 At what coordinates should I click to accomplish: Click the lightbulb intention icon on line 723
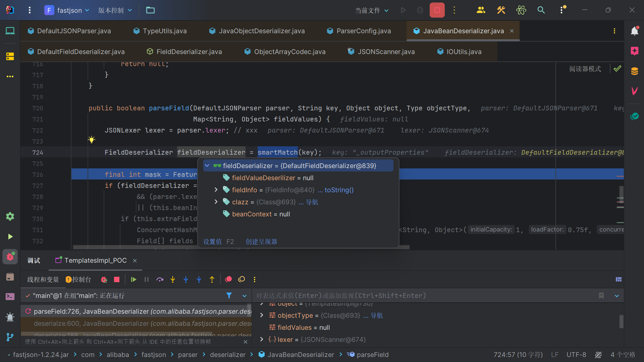(92, 140)
